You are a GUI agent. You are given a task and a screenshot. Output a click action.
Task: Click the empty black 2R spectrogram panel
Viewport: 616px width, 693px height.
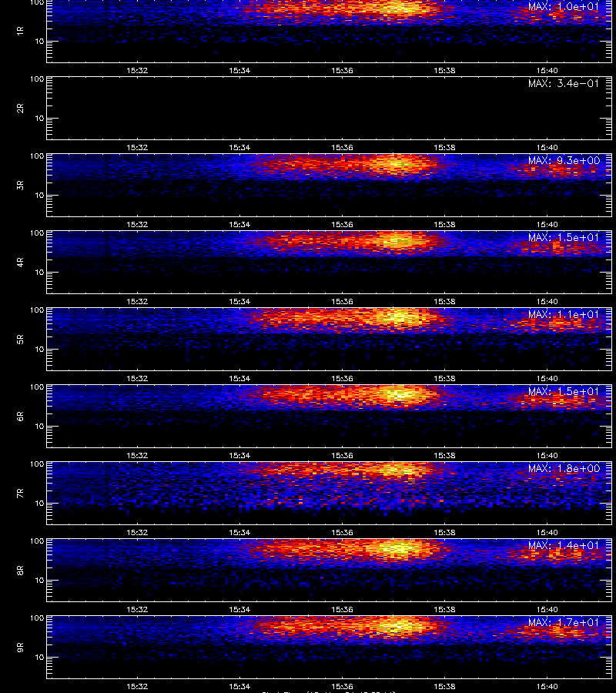tap(330, 109)
